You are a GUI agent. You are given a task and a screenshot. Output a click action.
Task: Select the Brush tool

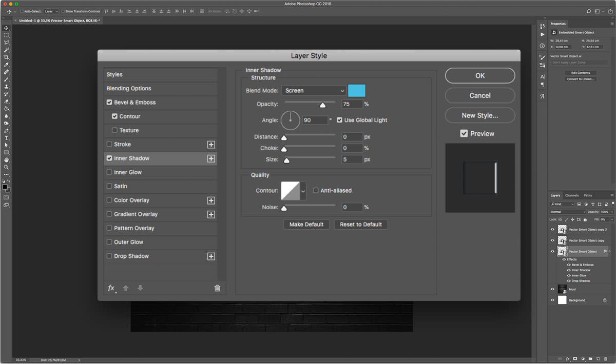[6, 79]
